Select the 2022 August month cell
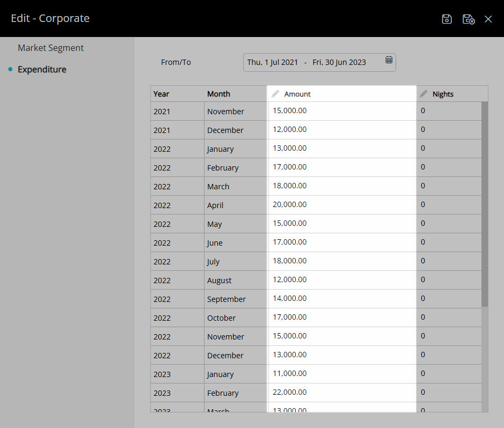 (x=235, y=281)
